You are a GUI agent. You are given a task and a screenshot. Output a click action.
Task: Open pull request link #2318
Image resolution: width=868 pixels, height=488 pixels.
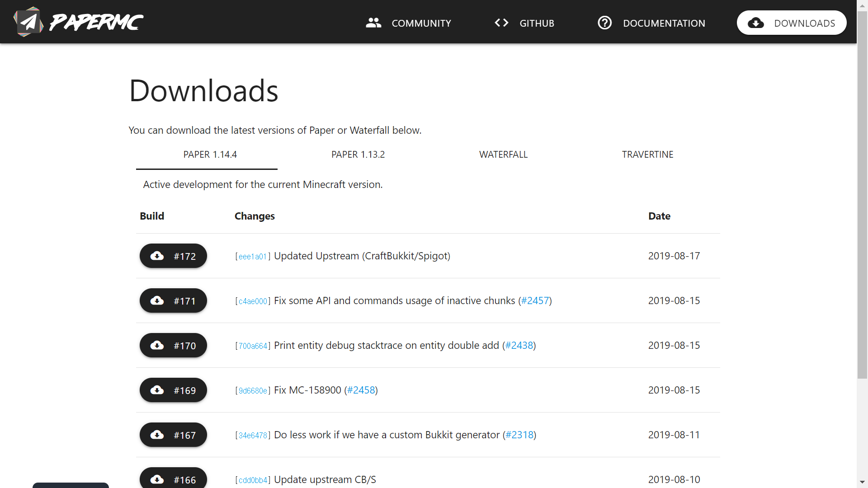[x=519, y=435]
